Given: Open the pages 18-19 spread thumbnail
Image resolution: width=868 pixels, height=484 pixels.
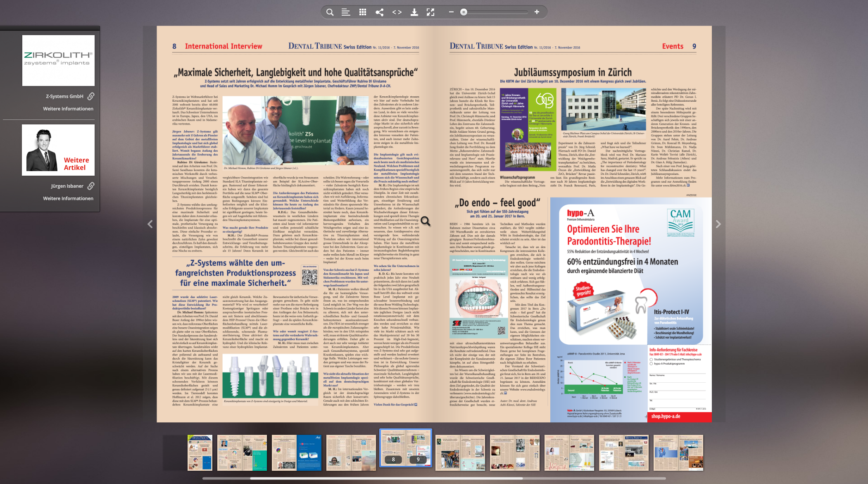Looking at the screenshot, I should (678, 453).
